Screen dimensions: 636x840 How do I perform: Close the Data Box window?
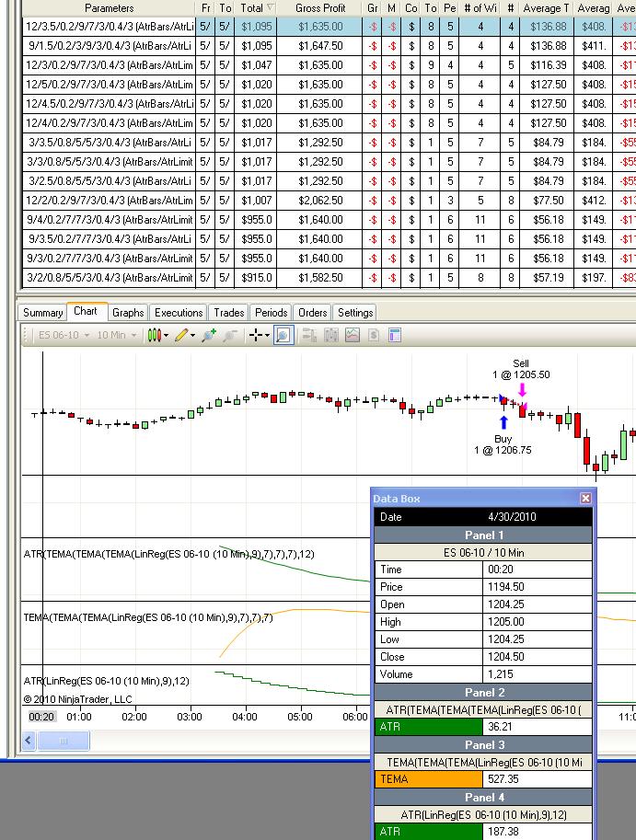(x=585, y=499)
